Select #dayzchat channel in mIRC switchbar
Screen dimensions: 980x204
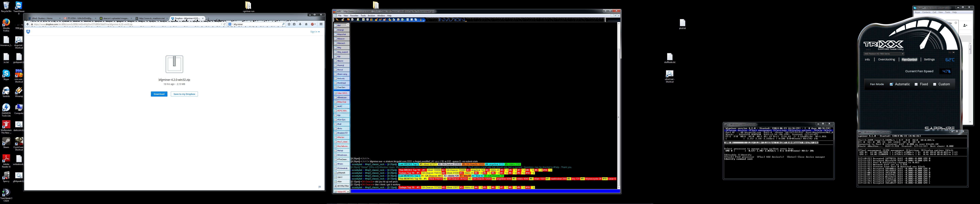pyautogui.click(x=341, y=34)
